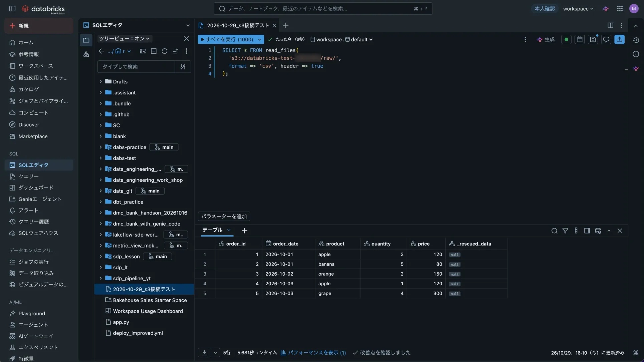This screenshot has width=644, height=362.
Task: Open download format options arrow
Action: 215,353
